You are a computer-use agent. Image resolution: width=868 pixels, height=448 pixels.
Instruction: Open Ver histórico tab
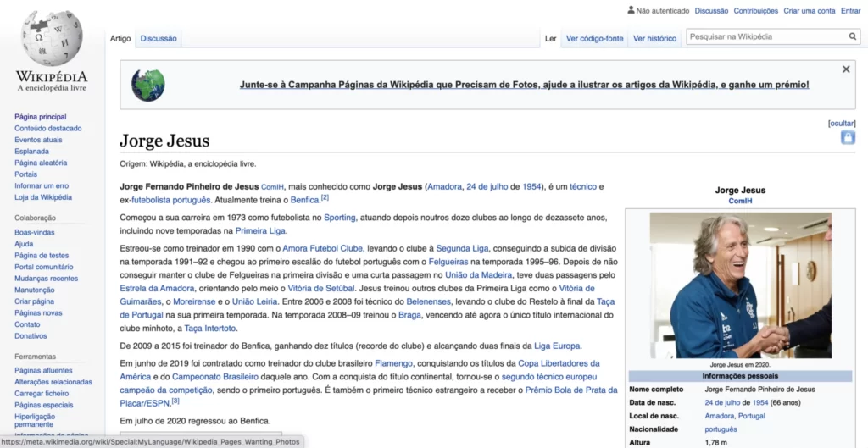pos(655,39)
